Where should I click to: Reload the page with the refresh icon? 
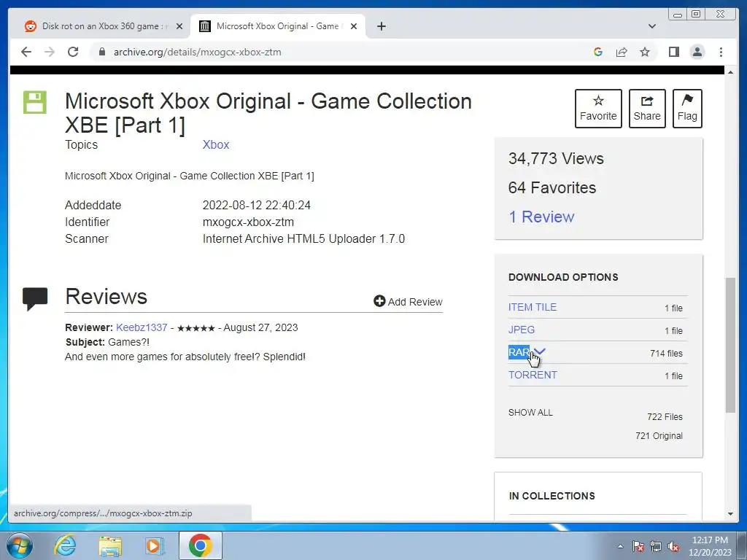(x=73, y=52)
